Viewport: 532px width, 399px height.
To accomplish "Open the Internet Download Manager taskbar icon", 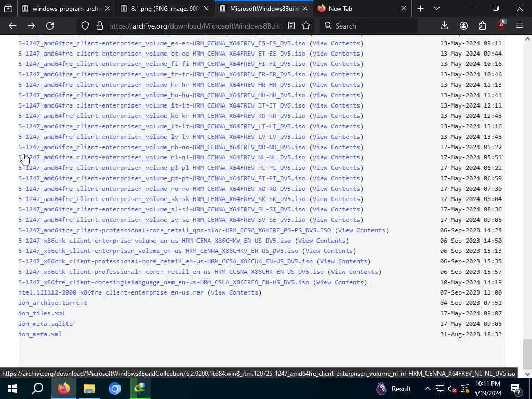I will pyautogui.click(x=140, y=389).
